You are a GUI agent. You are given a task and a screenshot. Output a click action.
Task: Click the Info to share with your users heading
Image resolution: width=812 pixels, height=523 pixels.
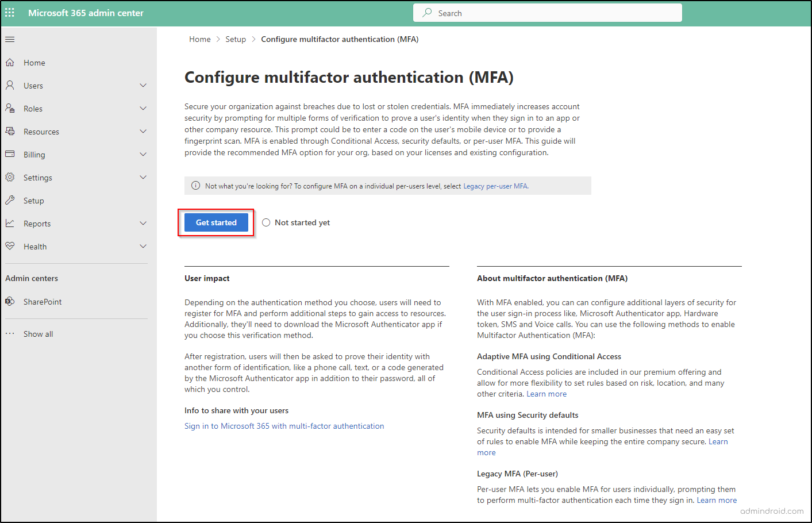(236, 410)
